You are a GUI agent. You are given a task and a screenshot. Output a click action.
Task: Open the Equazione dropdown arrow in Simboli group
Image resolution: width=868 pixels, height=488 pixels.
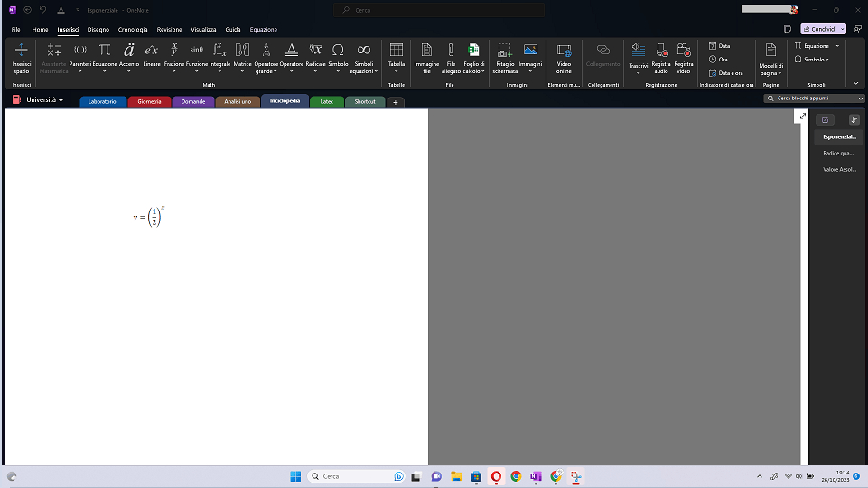[837, 46]
